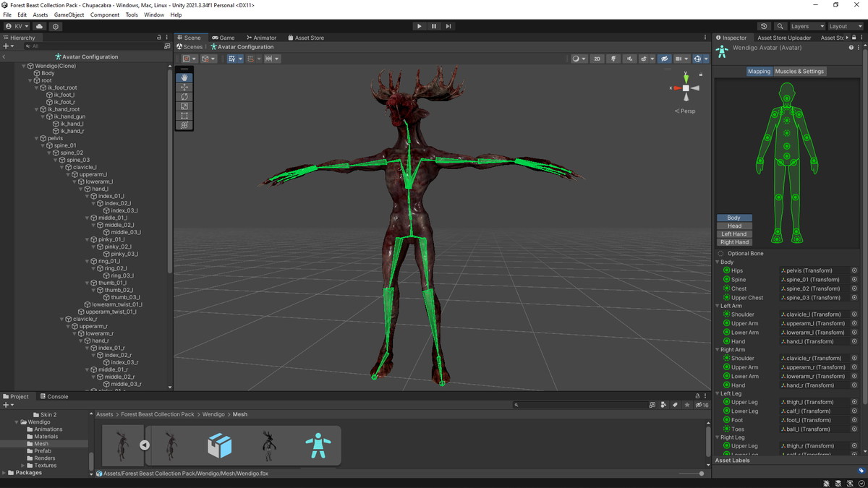Open the GameObject menu

(69, 14)
